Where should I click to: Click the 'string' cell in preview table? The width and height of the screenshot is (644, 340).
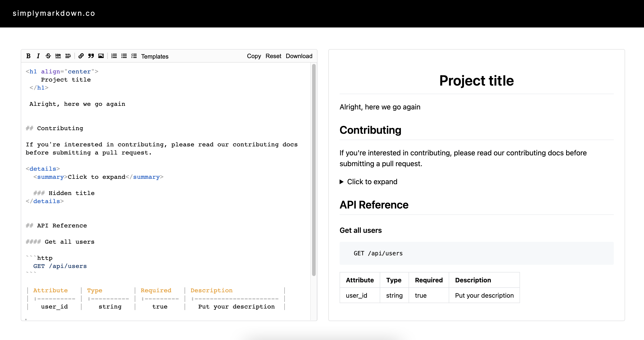point(394,295)
